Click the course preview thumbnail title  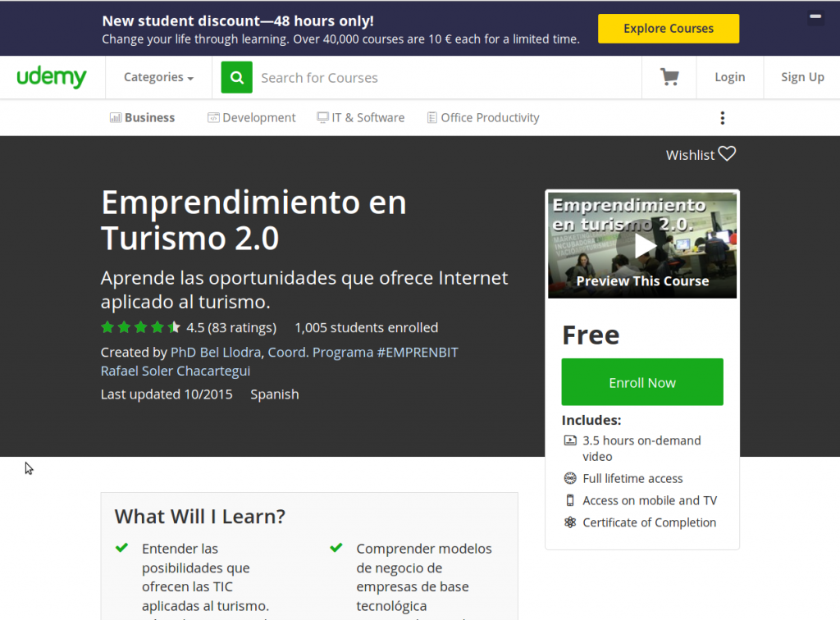click(629, 214)
